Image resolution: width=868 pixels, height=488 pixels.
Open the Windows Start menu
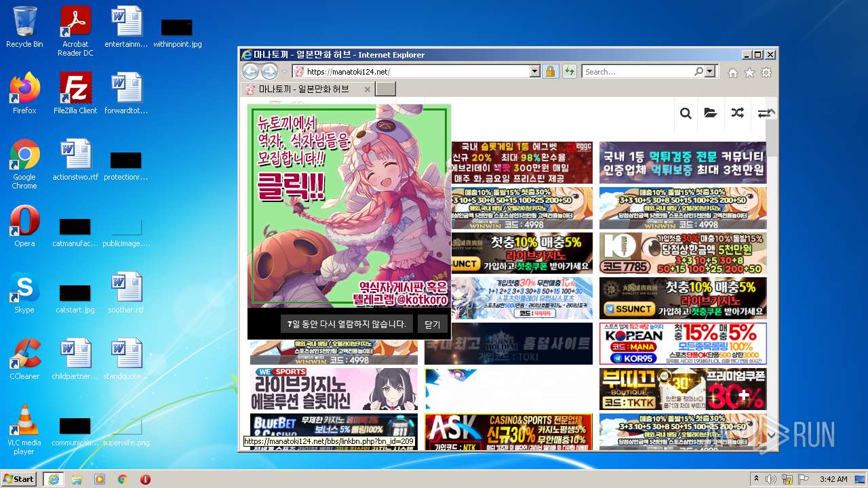tap(19, 479)
